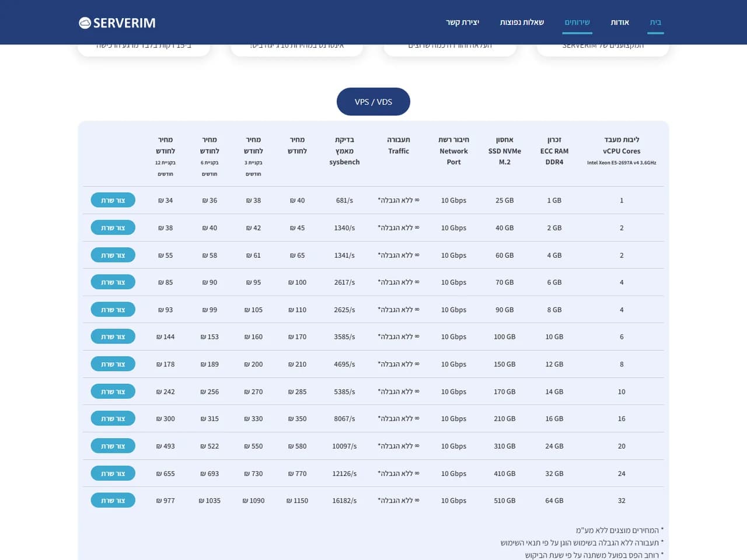
Task: Select the vCPU Cores column header
Action: pos(622,150)
